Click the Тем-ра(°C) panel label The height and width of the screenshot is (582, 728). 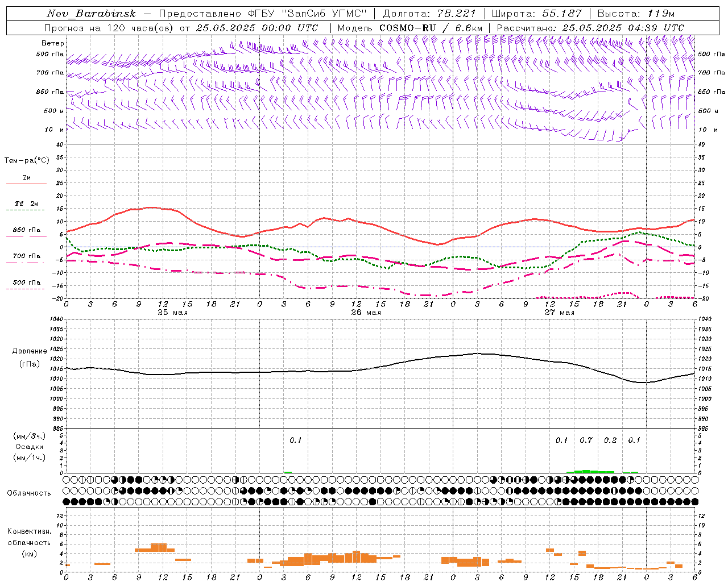tap(27, 161)
